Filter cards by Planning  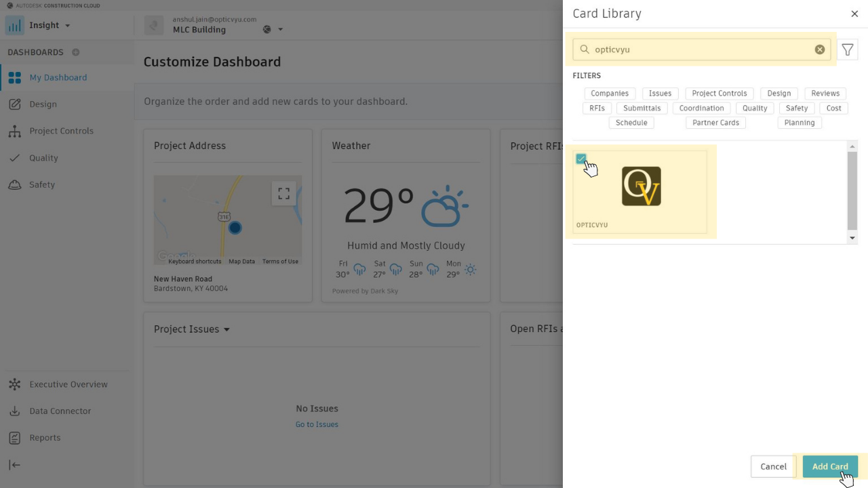pos(800,123)
